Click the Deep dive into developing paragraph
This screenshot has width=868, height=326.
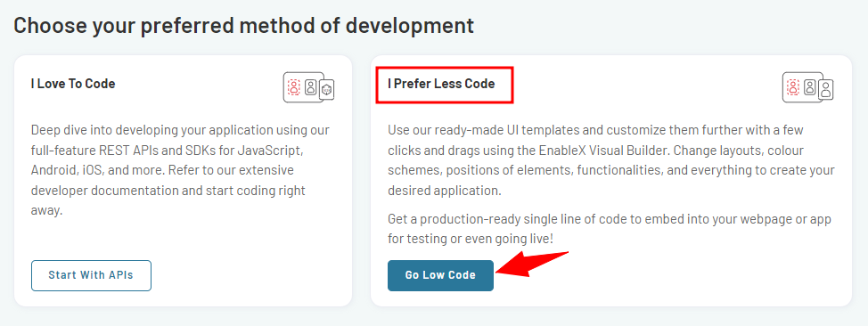181,170
